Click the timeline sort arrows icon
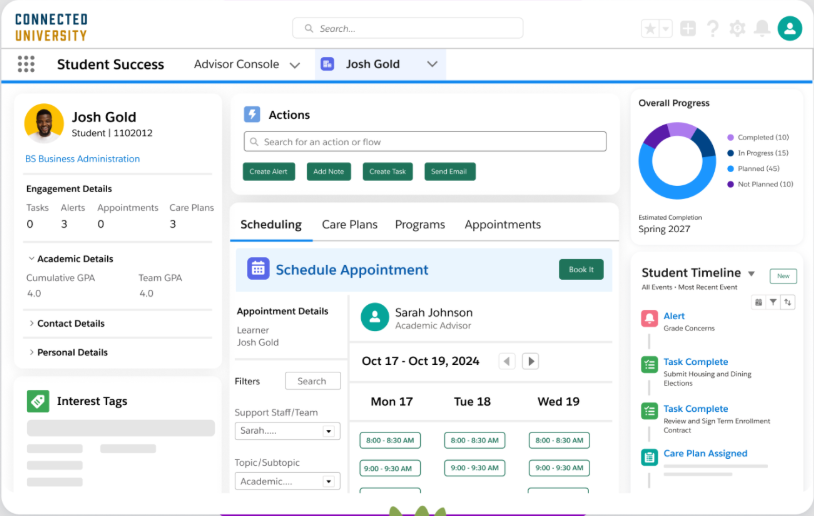Viewport: 814px width, 516px height. [x=788, y=302]
